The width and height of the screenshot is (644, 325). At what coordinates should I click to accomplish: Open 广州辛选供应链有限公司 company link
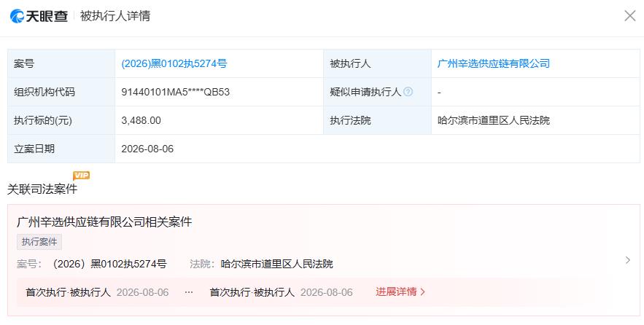[493, 63]
